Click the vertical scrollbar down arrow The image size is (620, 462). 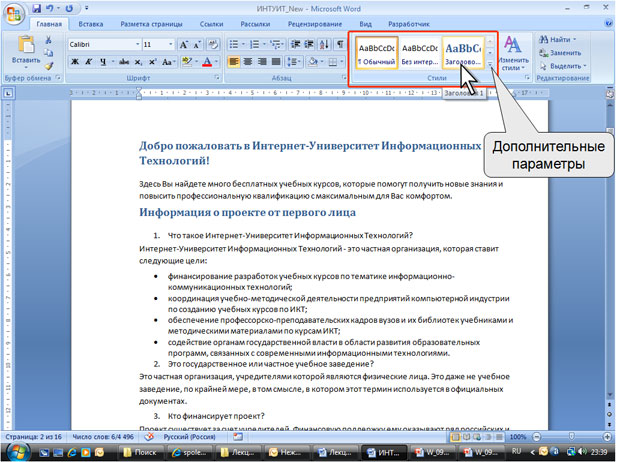[x=609, y=395]
